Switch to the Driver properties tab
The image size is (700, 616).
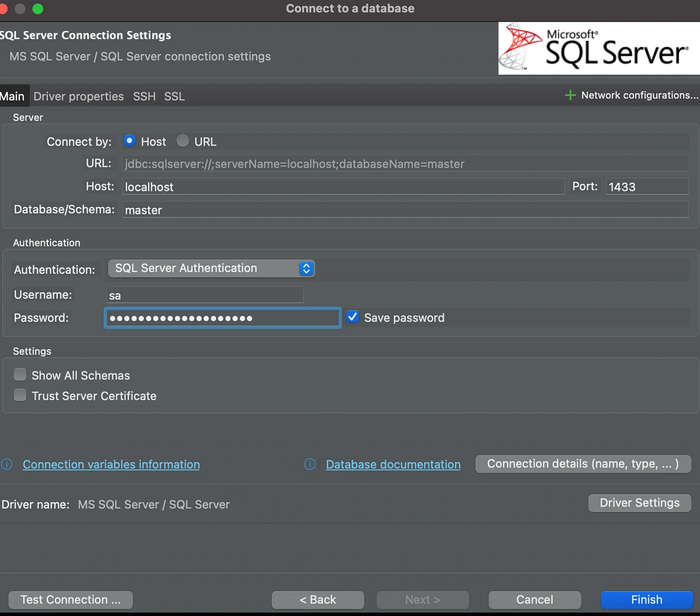78,96
